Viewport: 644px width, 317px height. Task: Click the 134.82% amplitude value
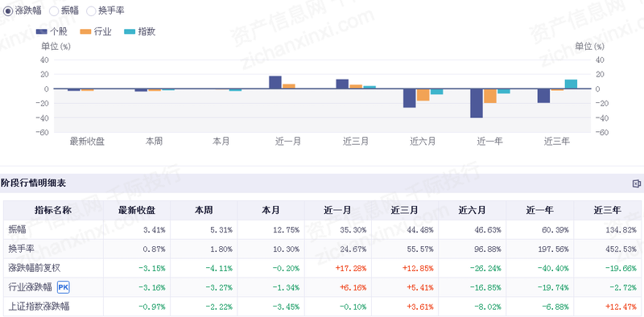pyautogui.click(x=620, y=230)
